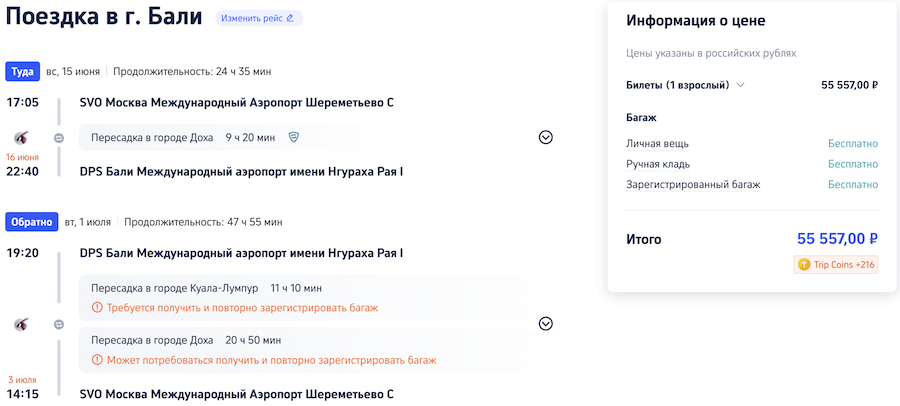
Task: Expand the return flight details chevron
Action: [x=545, y=324]
